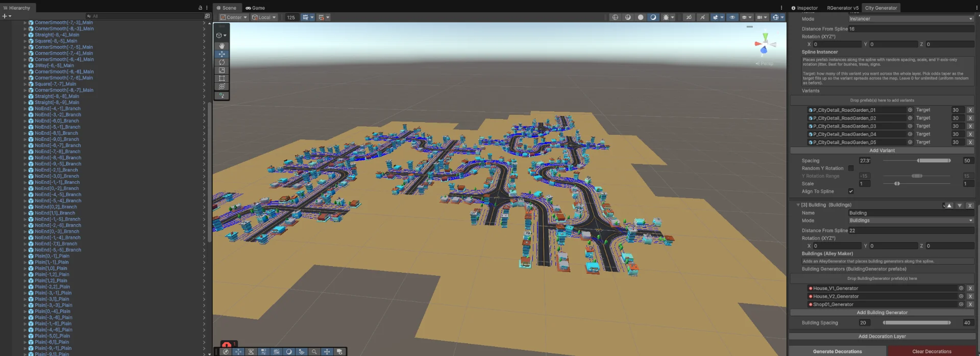The image size is (980, 356).
Task: Click Add Variant button
Action: [882, 151]
